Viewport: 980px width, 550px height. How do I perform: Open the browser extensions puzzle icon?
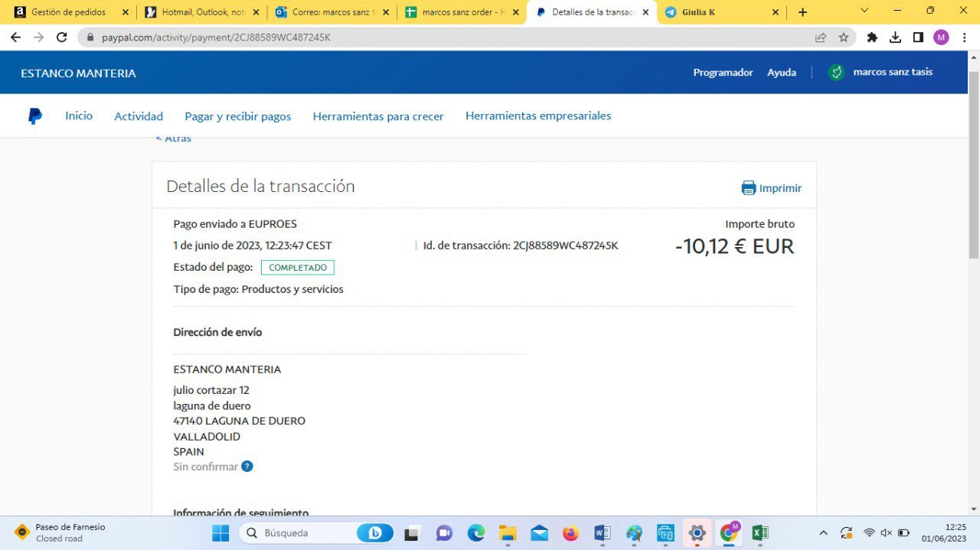(871, 37)
